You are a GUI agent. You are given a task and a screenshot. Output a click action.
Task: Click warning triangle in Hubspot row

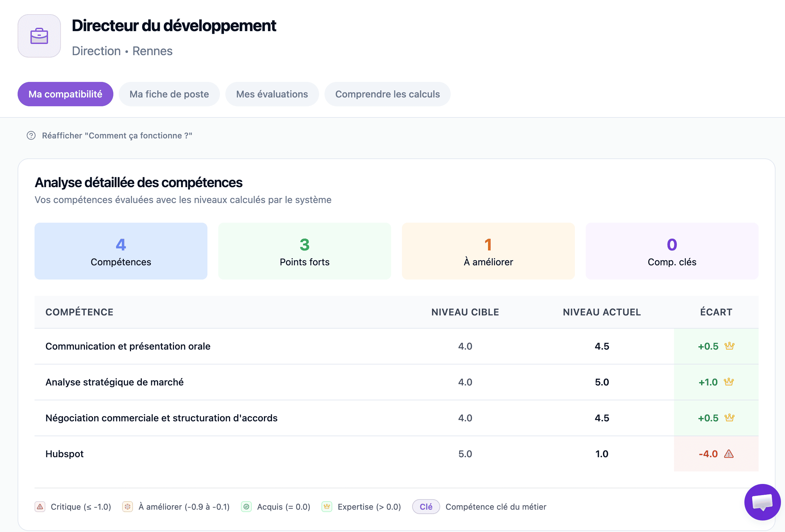[x=729, y=453]
